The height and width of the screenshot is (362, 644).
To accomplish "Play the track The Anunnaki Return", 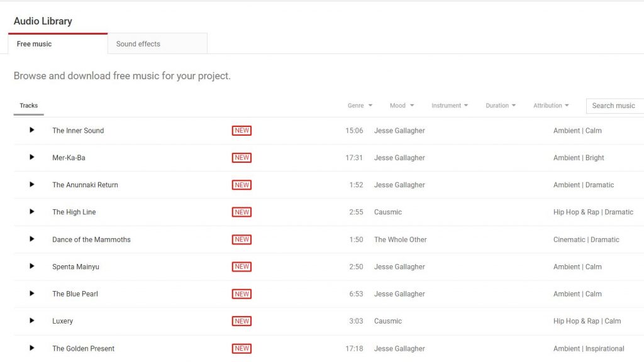I will point(31,185).
